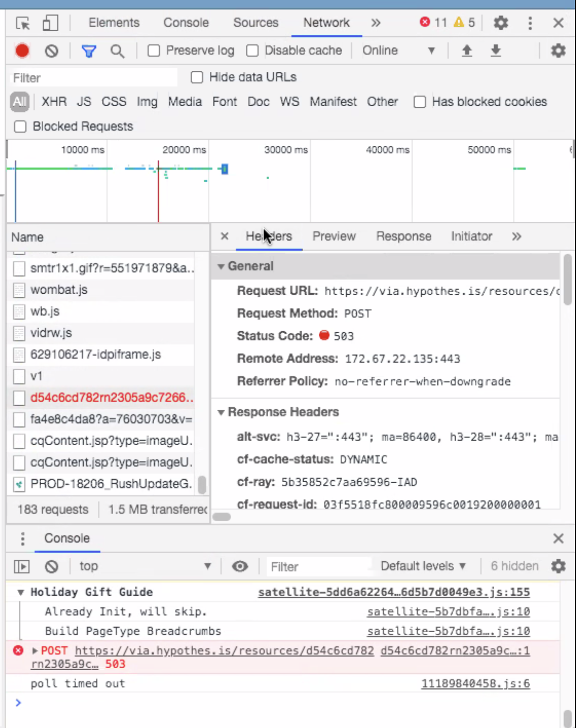Close the Console drawer
Image resolution: width=576 pixels, height=728 pixels.
click(x=558, y=538)
